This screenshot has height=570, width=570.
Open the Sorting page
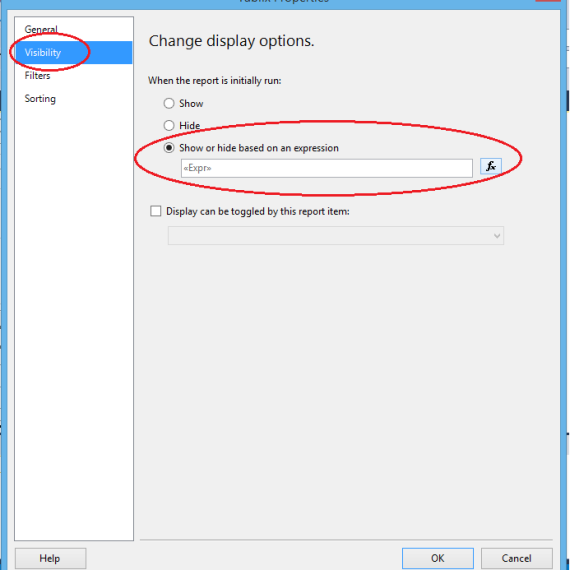pyautogui.click(x=40, y=99)
